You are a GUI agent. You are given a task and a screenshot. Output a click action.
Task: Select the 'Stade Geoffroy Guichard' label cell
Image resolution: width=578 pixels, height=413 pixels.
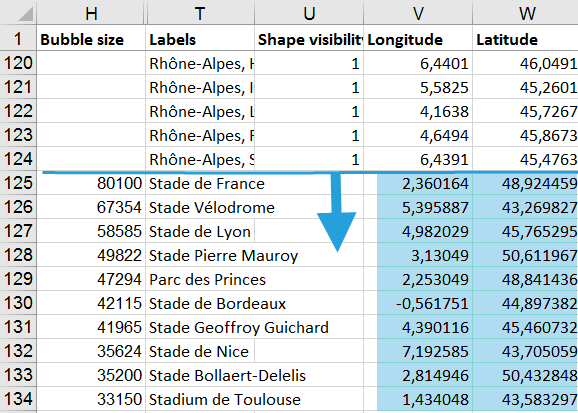point(200,327)
